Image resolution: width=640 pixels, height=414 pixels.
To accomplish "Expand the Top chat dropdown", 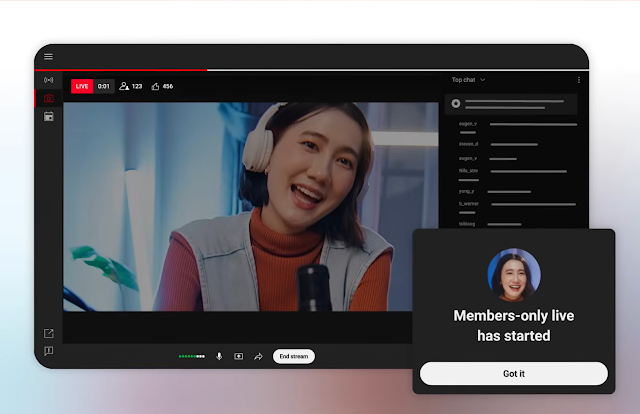I will coord(468,80).
